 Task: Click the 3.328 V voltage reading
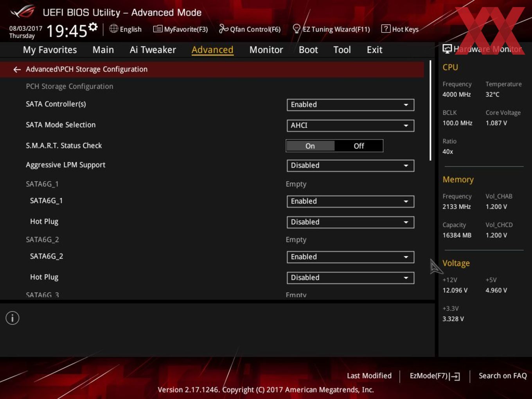(453, 319)
